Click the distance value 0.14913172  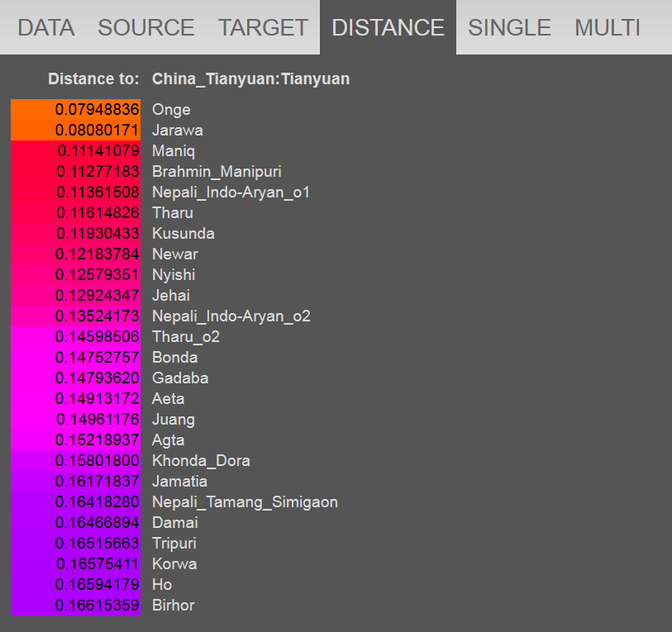pyautogui.click(x=75, y=398)
